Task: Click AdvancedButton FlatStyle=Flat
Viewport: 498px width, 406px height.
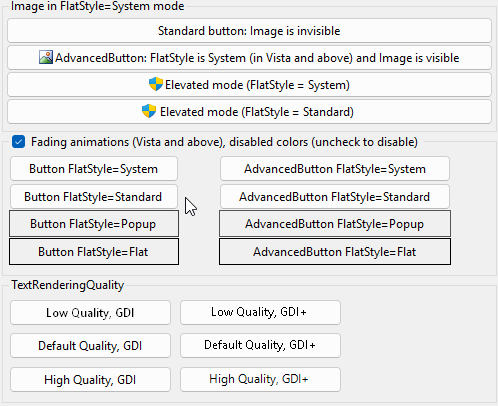Action: point(335,252)
